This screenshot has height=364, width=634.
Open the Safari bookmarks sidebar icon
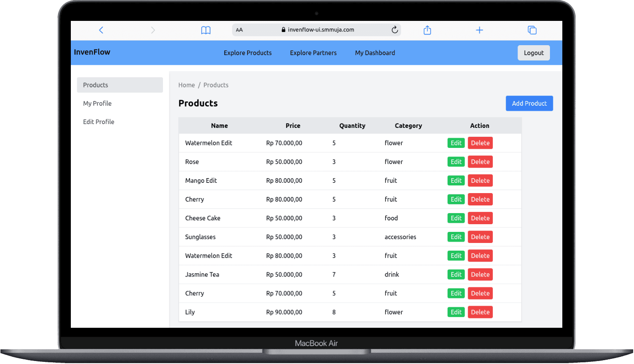tap(206, 30)
